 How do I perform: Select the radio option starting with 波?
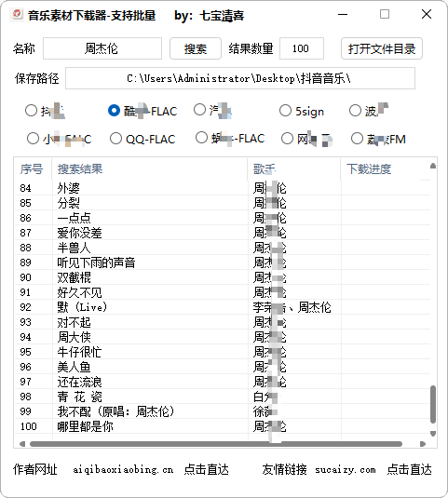click(x=355, y=111)
